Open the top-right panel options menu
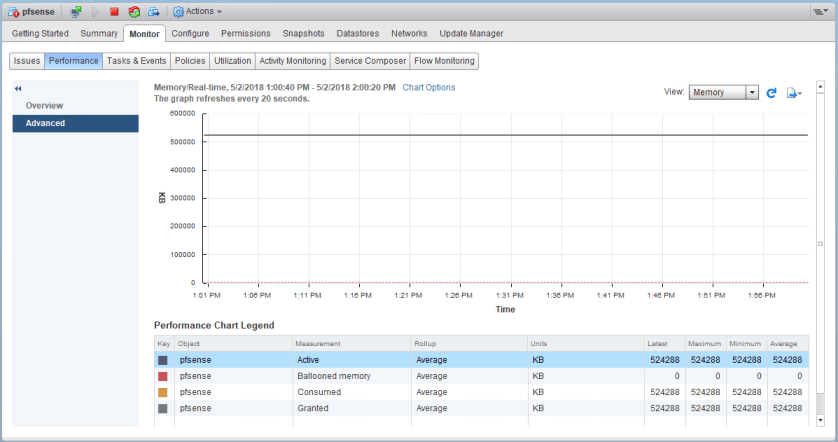 [x=819, y=12]
